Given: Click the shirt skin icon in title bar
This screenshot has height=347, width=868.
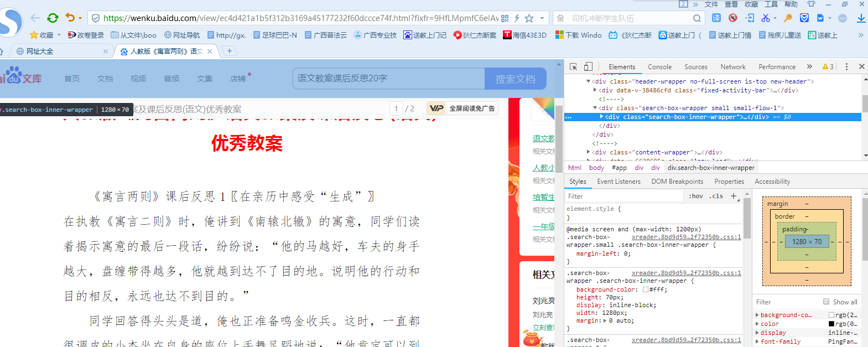Looking at the screenshot, I should coord(812,4).
